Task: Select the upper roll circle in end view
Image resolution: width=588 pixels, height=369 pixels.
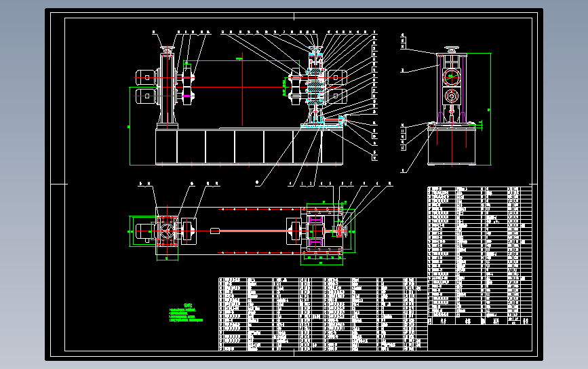Action: (x=451, y=77)
